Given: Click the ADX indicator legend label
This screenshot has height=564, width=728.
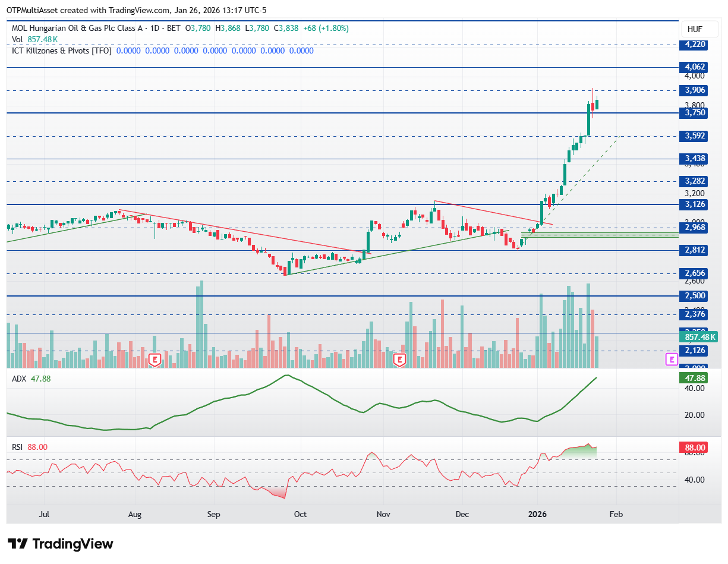Looking at the screenshot, I should click(x=19, y=378).
